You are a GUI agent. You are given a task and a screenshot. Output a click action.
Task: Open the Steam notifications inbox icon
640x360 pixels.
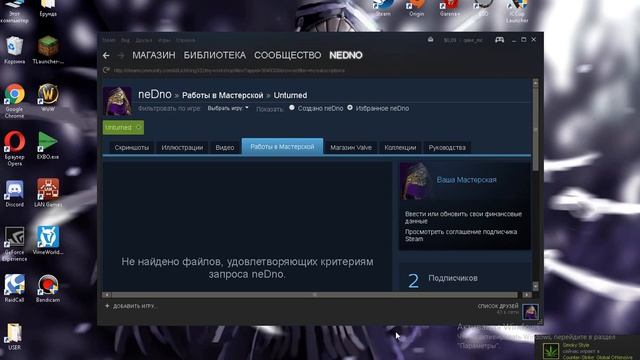point(430,40)
